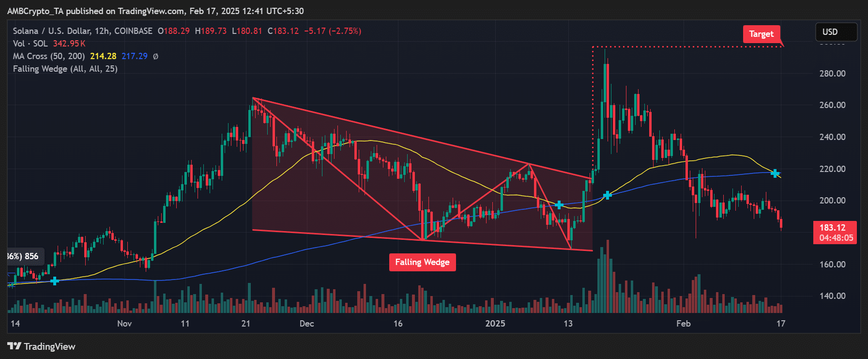Viewport: 868px width, 359px height.
Task: Click the TradingView logo
Action: [42, 346]
